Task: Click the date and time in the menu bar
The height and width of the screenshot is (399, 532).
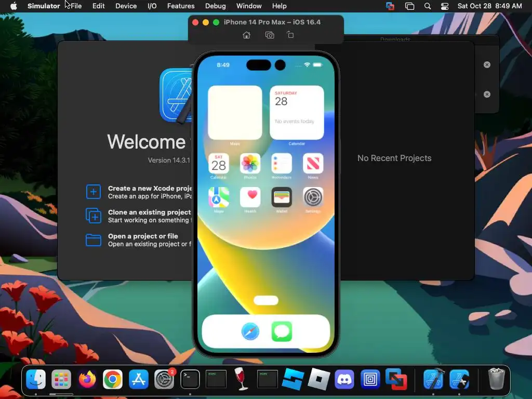Action: (489, 6)
